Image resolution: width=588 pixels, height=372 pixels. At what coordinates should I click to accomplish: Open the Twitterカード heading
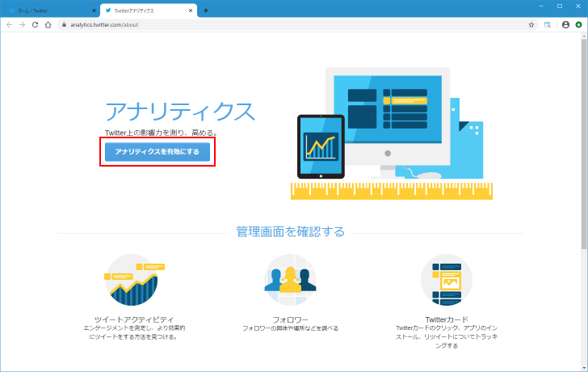447,319
